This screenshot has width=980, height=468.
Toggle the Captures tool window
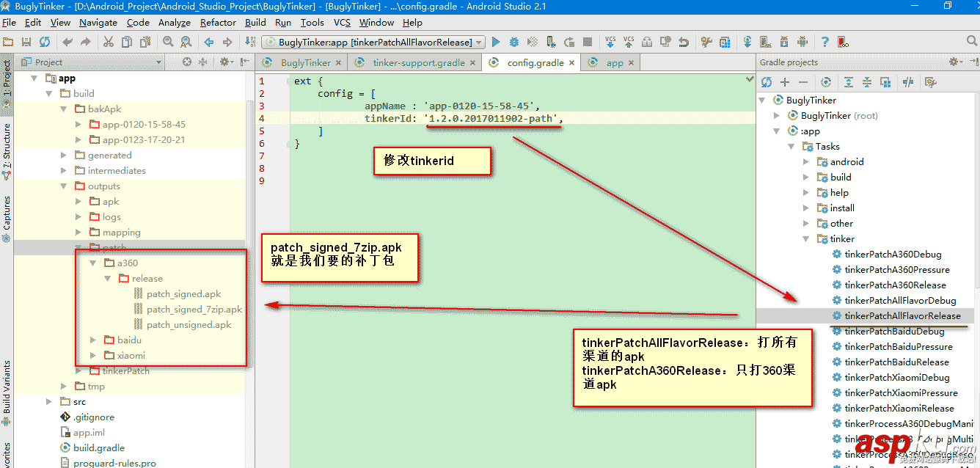(7, 219)
